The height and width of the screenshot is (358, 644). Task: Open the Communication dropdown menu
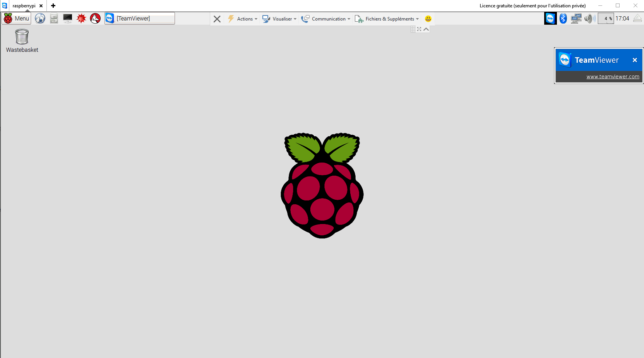click(x=326, y=19)
